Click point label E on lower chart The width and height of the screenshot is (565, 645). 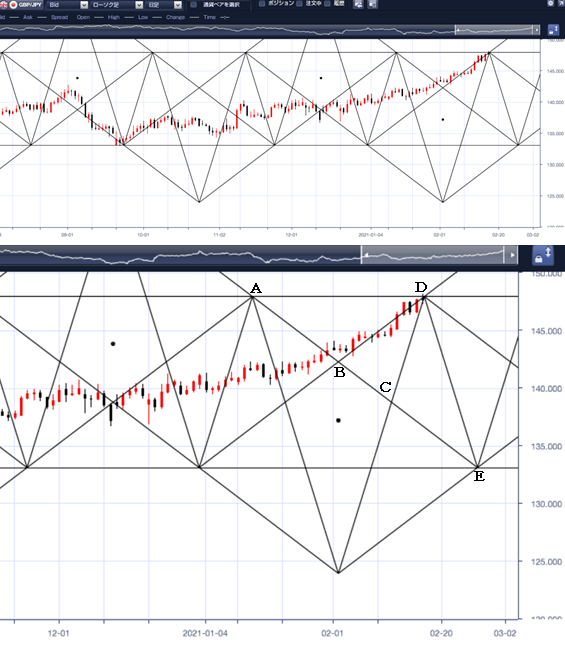(x=479, y=476)
